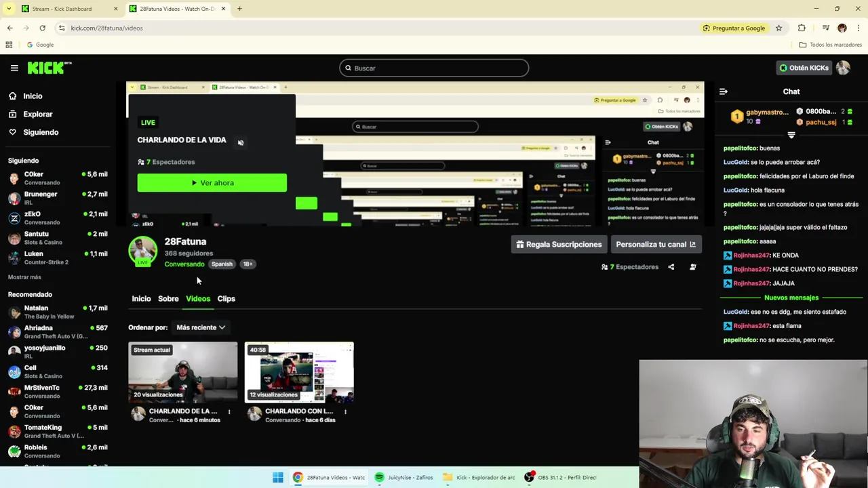The width and height of the screenshot is (868, 488).
Task: Open Spotify JuicyNise - Zafiros in taskbar
Action: click(403, 478)
